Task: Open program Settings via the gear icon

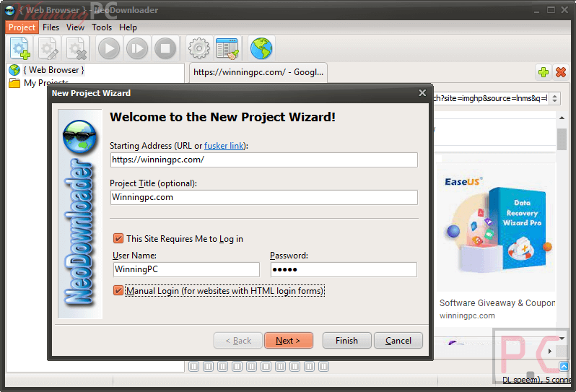Action: click(198, 48)
